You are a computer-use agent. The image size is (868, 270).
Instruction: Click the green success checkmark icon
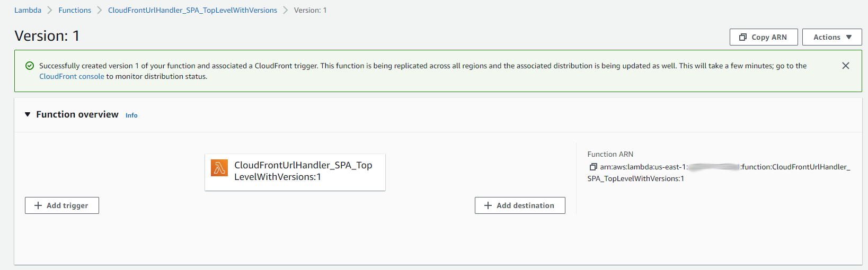[30, 66]
